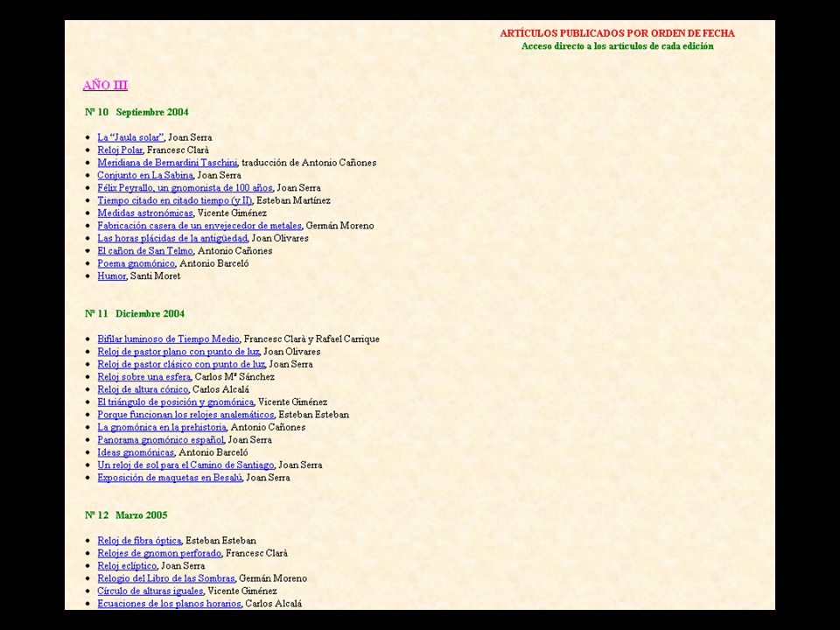Open Reloj de pastor plano article
This screenshot has width=840, height=630.
[178, 352]
